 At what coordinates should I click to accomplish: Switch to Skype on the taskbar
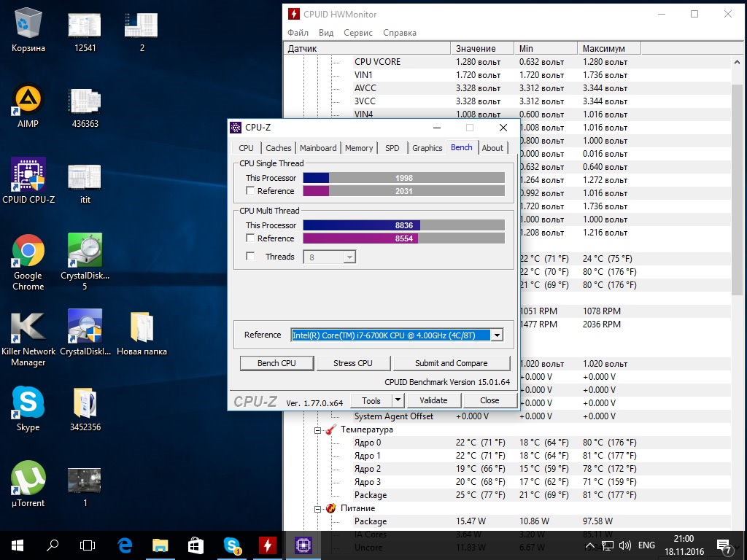(x=231, y=545)
